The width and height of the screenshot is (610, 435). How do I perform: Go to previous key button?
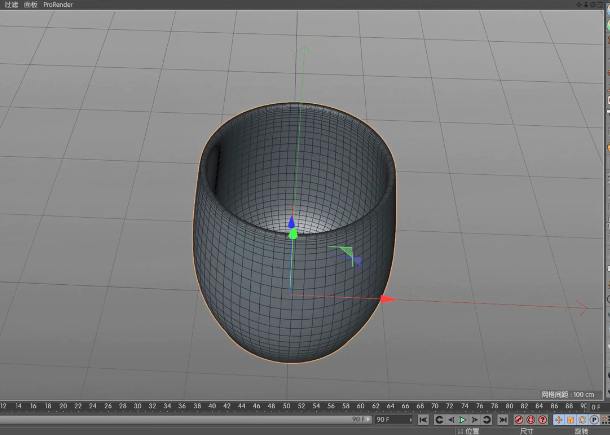click(439, 420)
